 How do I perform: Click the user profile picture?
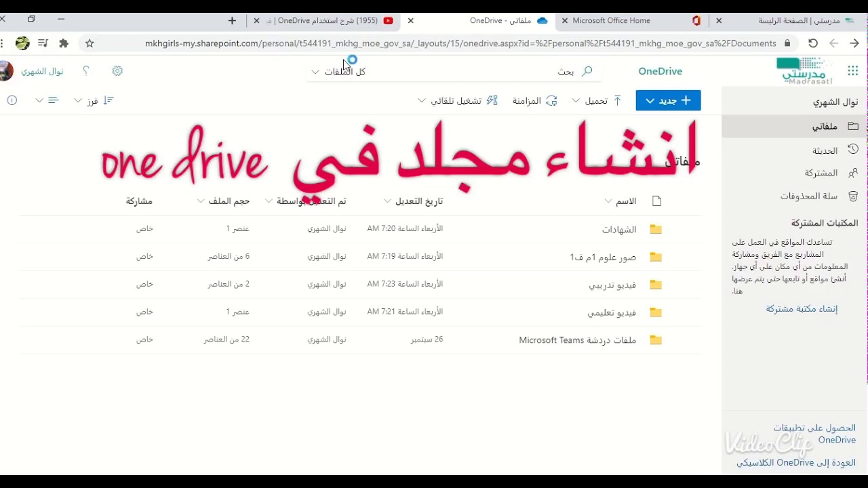[5, 71]
